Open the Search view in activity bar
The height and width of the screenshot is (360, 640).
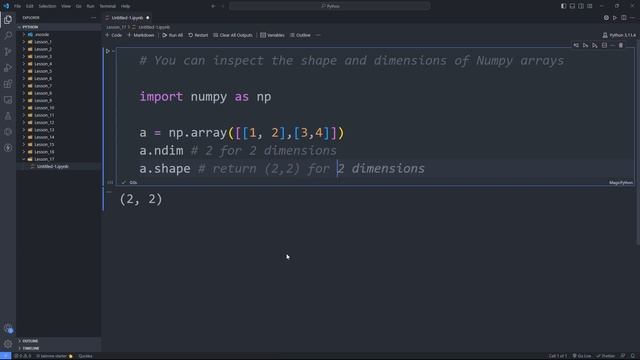[8, 36]
